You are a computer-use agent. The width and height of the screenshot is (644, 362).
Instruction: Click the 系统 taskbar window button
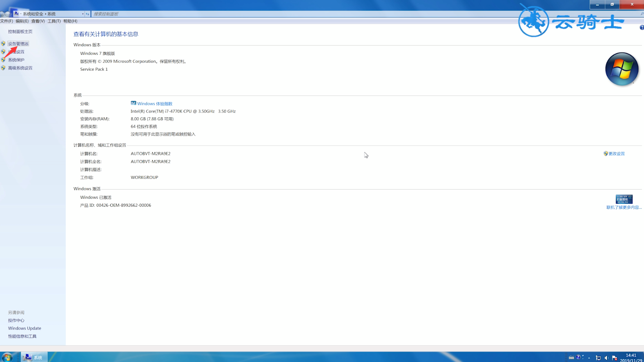[x=34, y=358]
